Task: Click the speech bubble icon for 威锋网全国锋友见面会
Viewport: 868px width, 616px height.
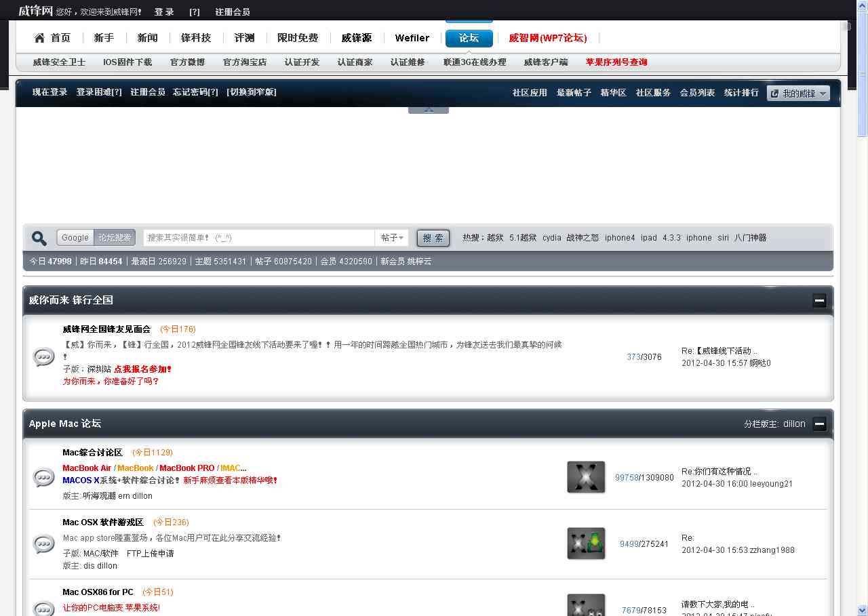Action: [x=44, y=356]
